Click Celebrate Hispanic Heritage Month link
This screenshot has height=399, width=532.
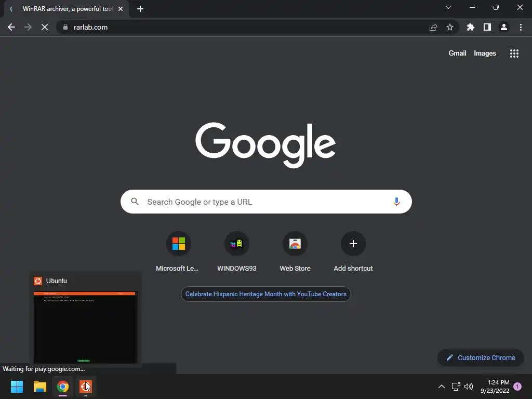[265, 294]
